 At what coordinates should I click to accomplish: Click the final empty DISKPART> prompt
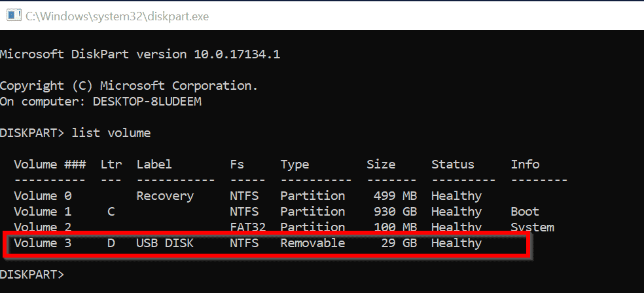click(32, 275)
